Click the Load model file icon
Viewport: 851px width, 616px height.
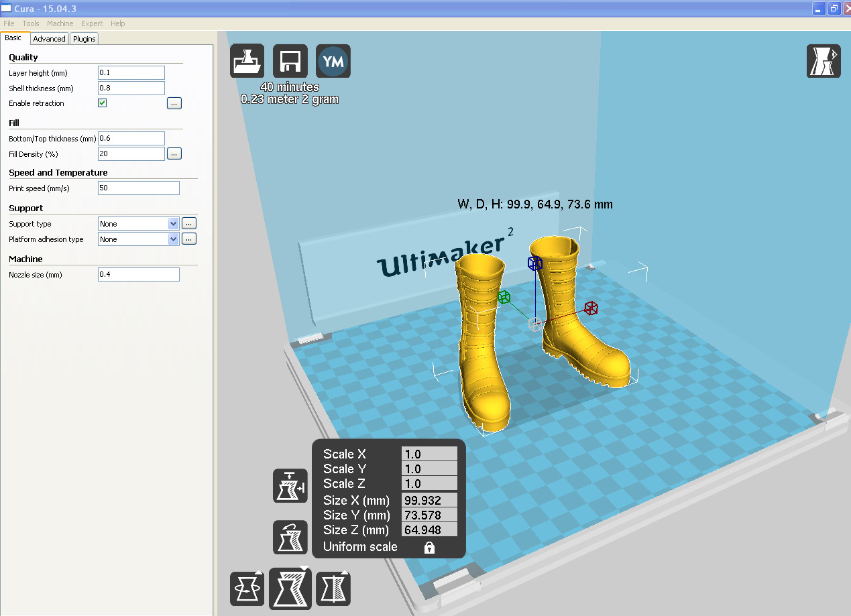[x=247, y=61]
